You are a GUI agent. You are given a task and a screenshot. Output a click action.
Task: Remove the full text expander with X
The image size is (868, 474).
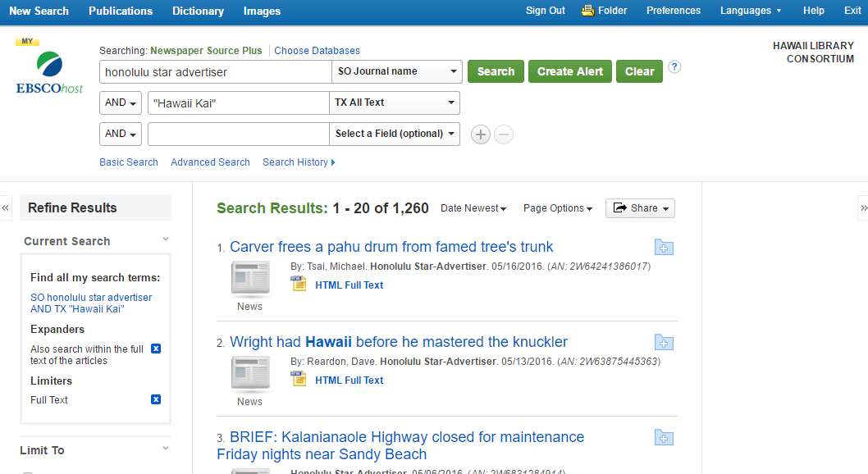[x=156, y=349]
